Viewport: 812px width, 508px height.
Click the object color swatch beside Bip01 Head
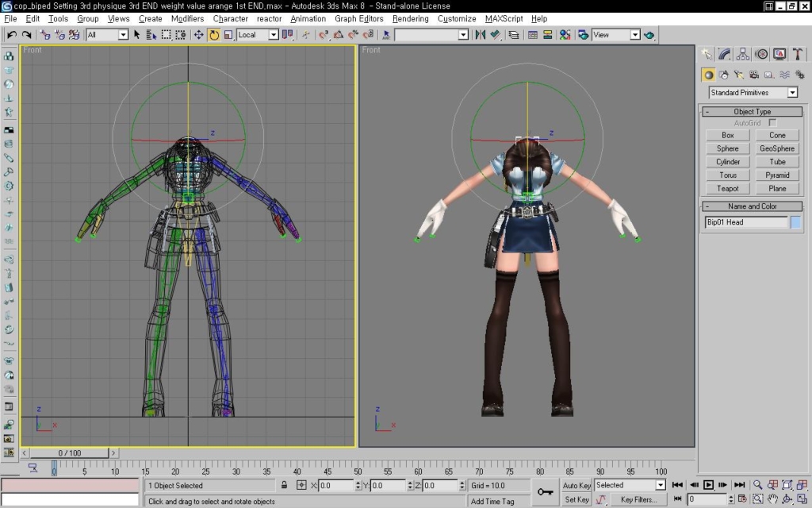[x=795, y=222]
